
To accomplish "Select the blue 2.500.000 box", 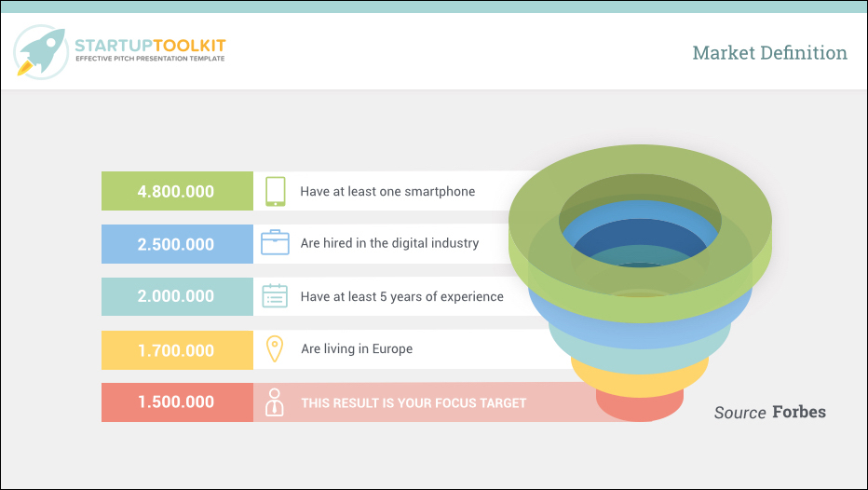I will [177, 244].
